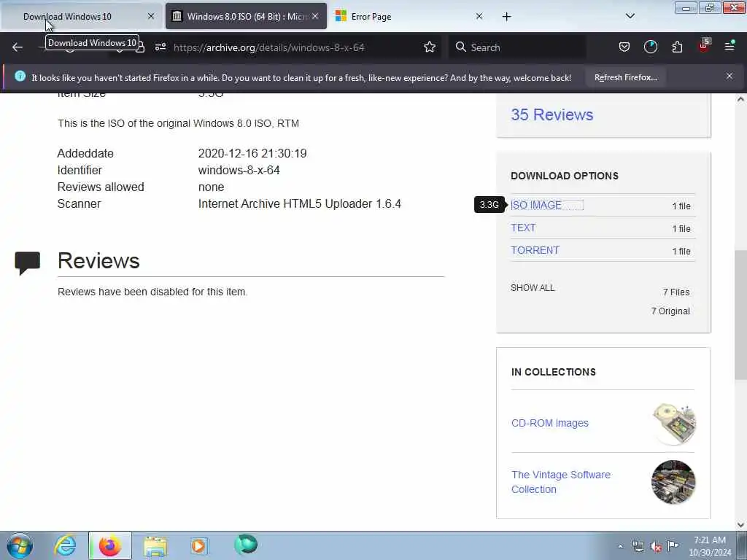This screenshot has width=747, height=560.
Task: Click the 7 Files text
Action: coord(676,292)
